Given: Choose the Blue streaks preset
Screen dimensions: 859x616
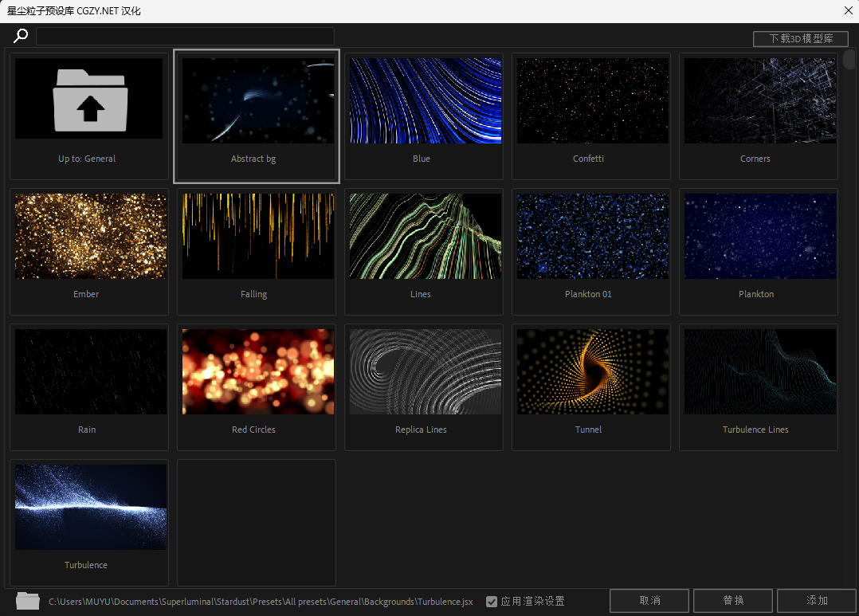Looking at the screenshot, I should point(425,101).
